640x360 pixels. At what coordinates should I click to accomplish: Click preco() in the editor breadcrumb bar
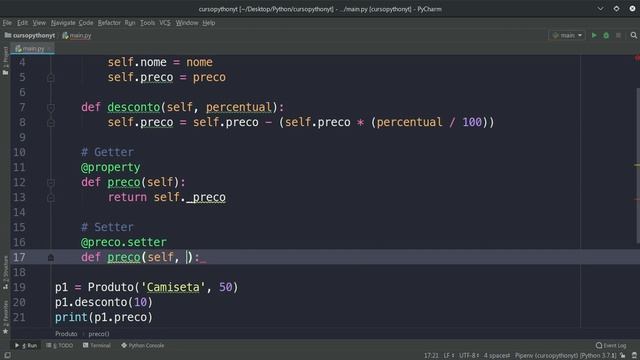tap(99, 334)
